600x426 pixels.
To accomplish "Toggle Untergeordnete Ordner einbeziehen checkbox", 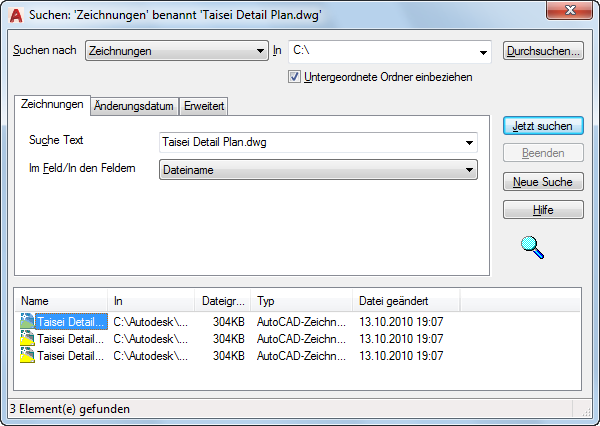I will tap(294, 77).
